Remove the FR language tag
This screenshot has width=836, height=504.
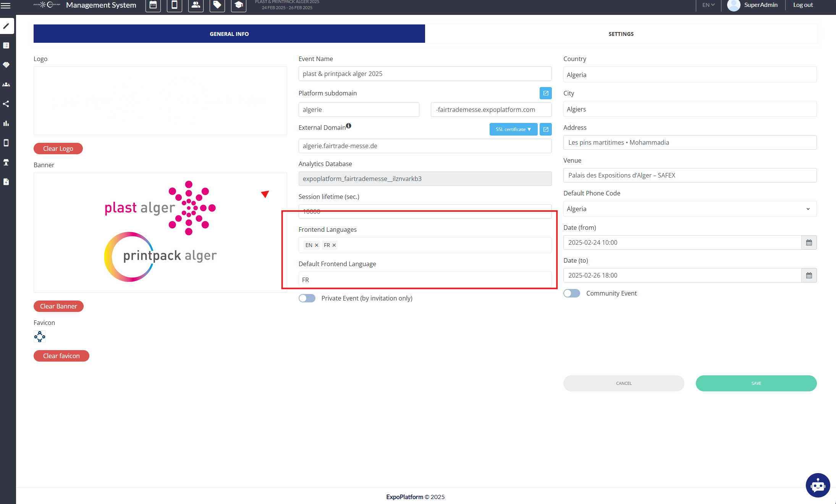point(334,245)
